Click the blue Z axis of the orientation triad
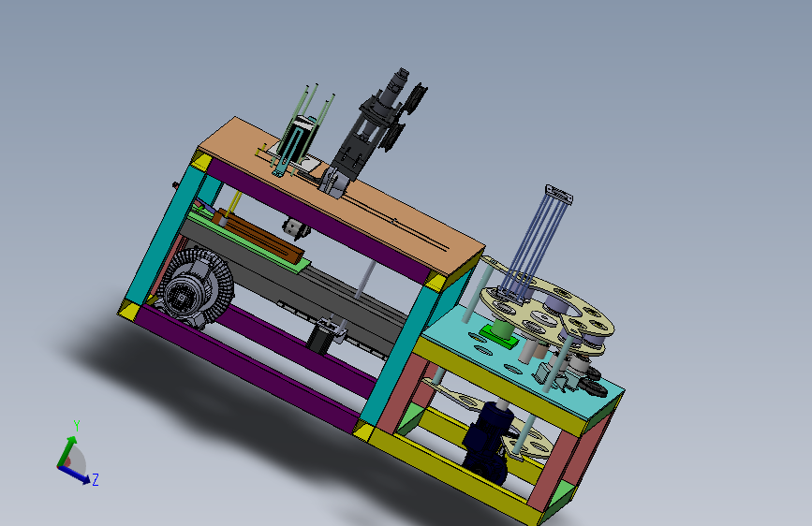Viewport: 812px width, 526px height. tap(75, 475)
